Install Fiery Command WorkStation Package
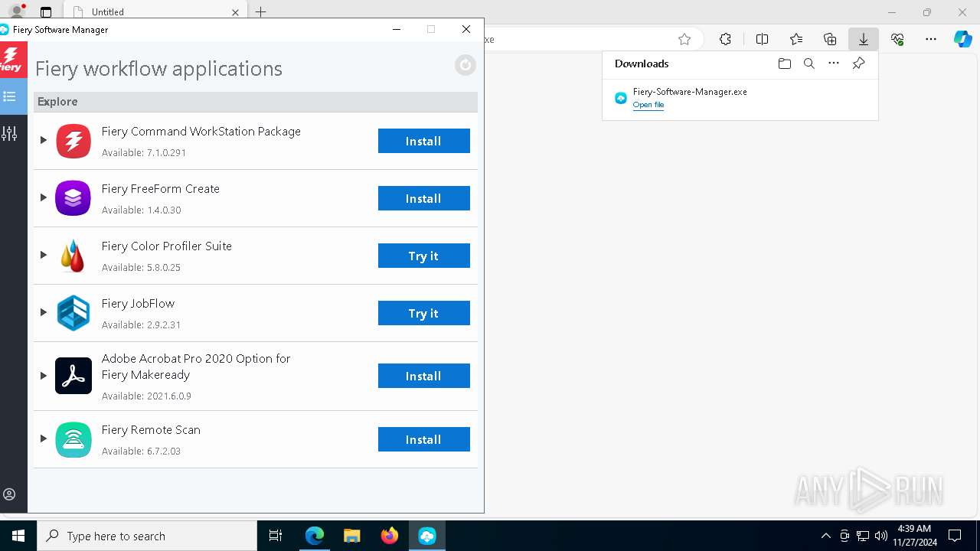Image resolution: width=980 pixels, height=551 pixels. pos(423,141)
